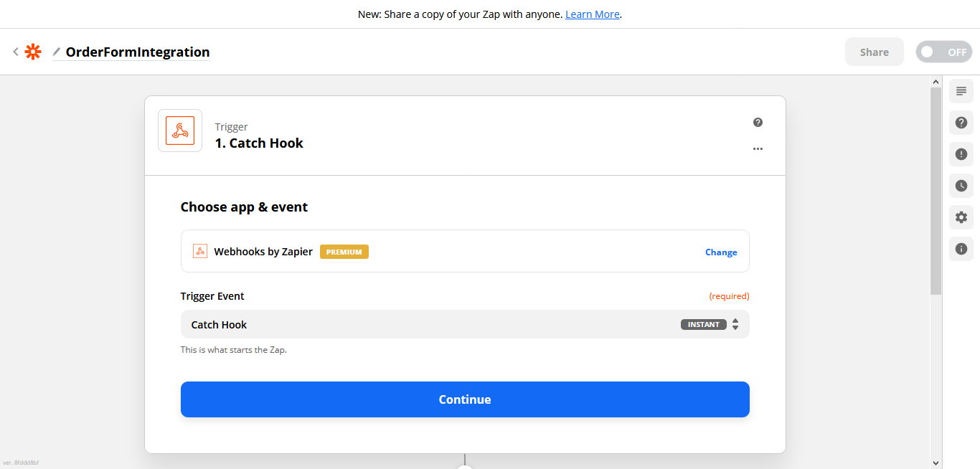
Task: Open the three-dot menu on trigger step
Action: 758,149
